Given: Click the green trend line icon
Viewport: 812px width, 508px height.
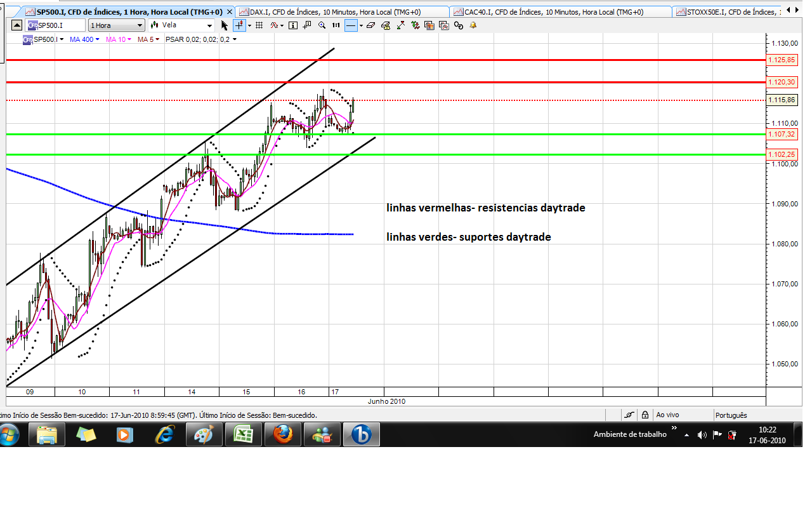Looking at the screenshot, I should (x=401, y=25).
